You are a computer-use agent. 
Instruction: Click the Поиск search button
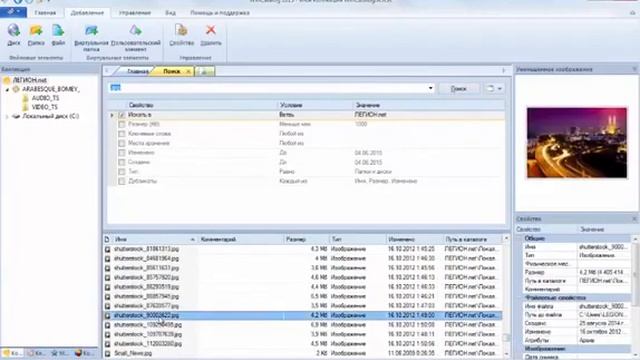pos(458,89)
